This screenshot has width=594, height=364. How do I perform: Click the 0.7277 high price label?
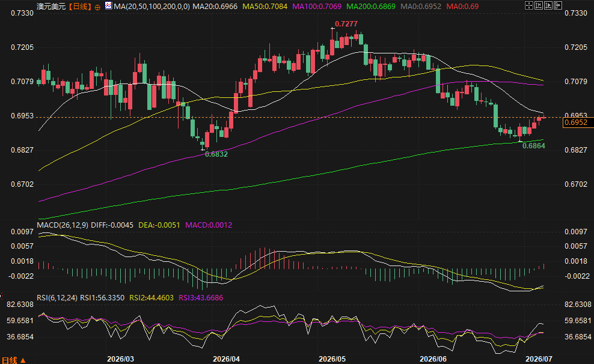coord(346,24)
